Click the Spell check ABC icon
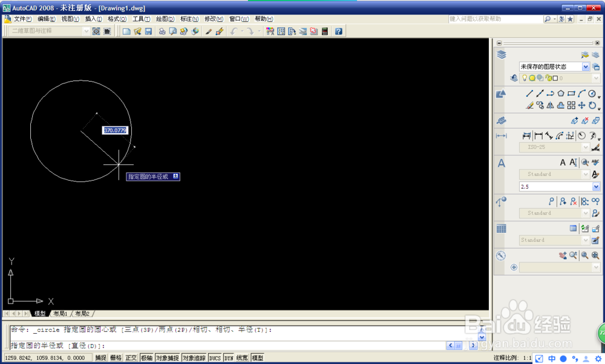Screen dimensions: 605x364 pos(595,162)
